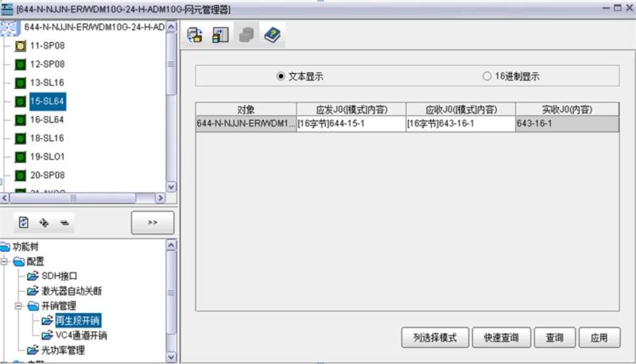Click the expand-all icon below board list
Viewport: 636px width, 364px height.
point(44,224)
